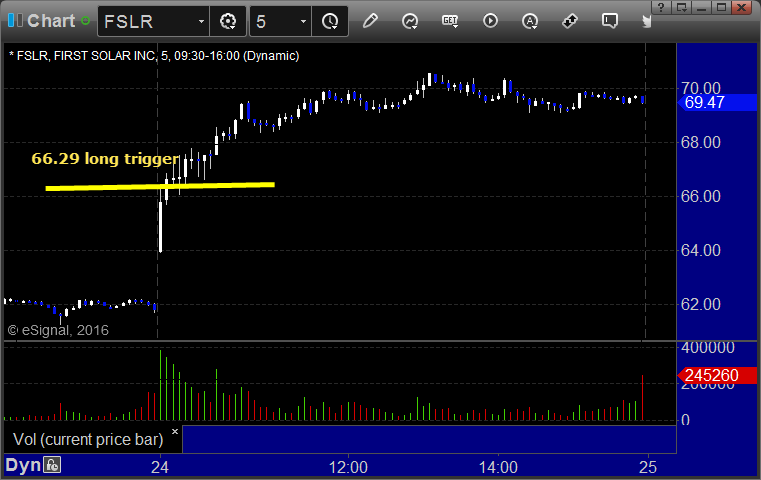The image size is (761, 480).
Task: Toggle the lock icon next to Dyn
Action: click(52, 465)
